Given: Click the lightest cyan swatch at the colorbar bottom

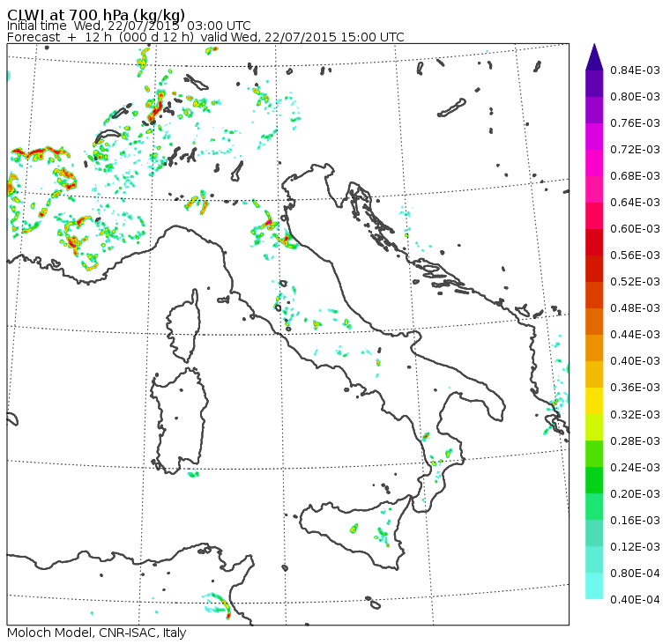Looking at the screenshot, I should coord(594,586).
